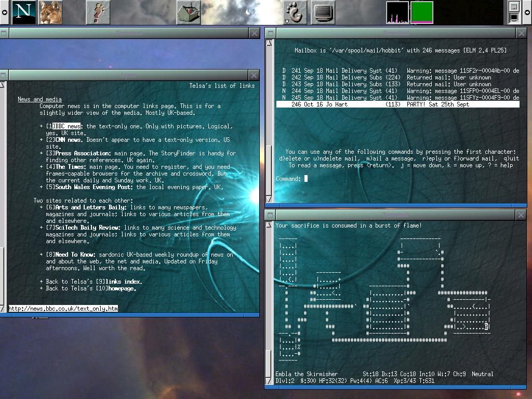Open GNOME help via question-mark foot icon
532x399 pixels.
[98, 12]
